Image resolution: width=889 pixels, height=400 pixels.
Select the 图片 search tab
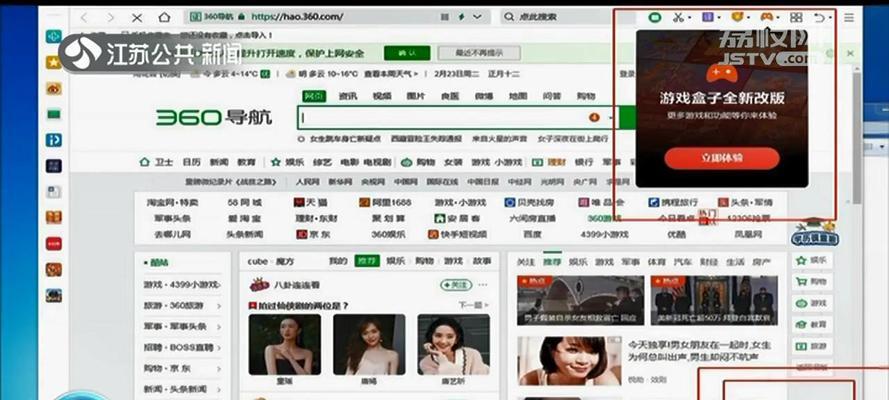(x=416, y=96)
